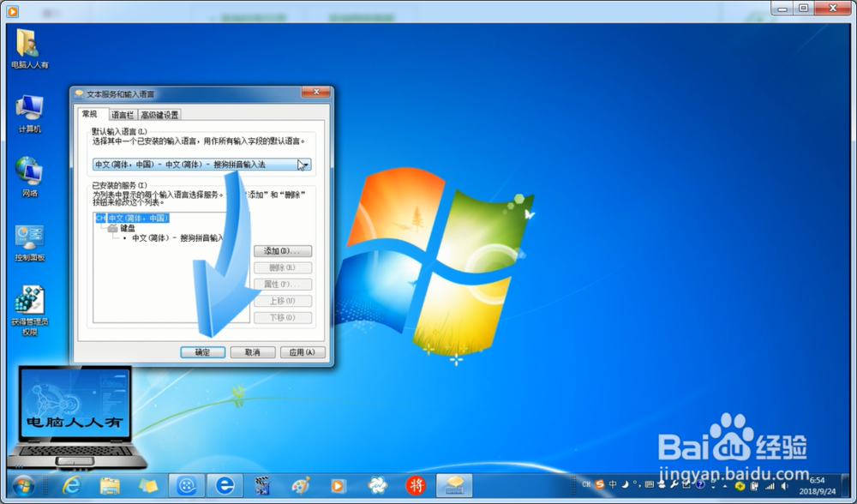Select the 控制面板 desktop icon
Screen dimensions: 857x504
point(29,243)
